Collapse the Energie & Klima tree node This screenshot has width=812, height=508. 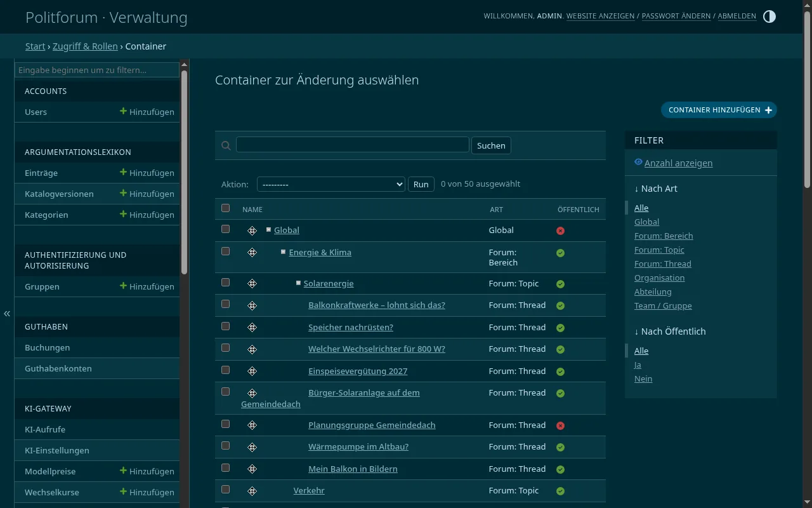click(284, 252)
